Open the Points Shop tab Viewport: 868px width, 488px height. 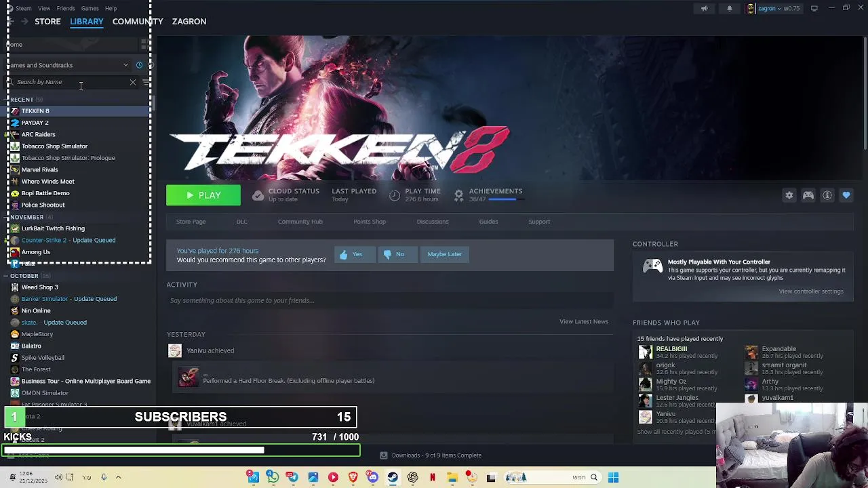point(370,222)
